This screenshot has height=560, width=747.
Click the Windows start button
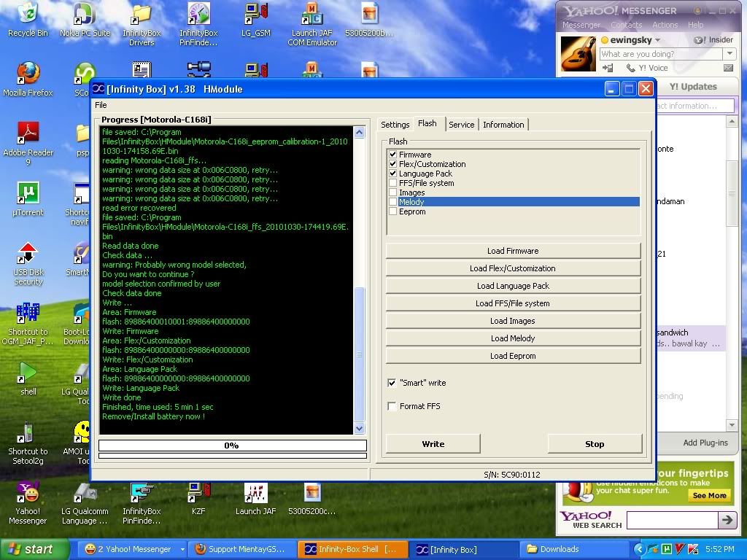point(31,549)
